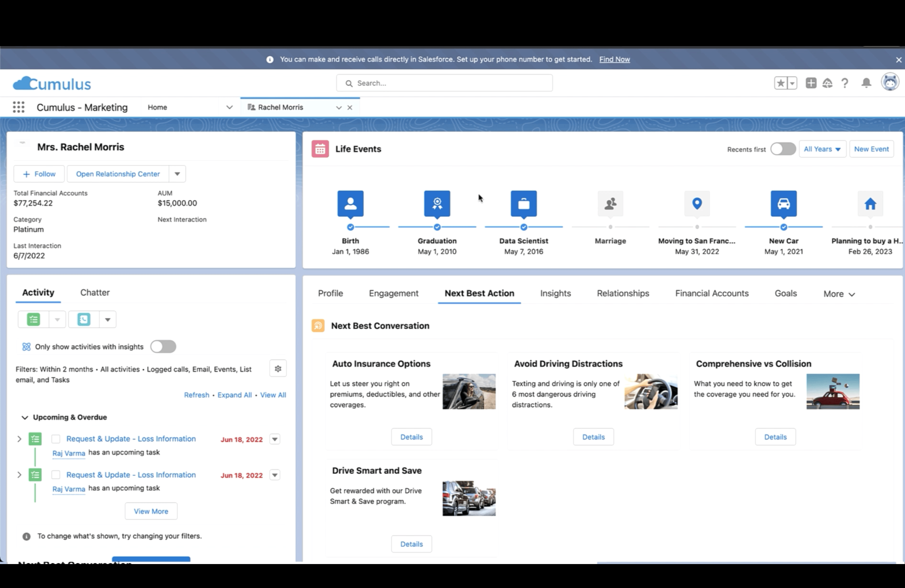Click the global actions plus icon
The image size is (905, 588).
click(811, 83)
